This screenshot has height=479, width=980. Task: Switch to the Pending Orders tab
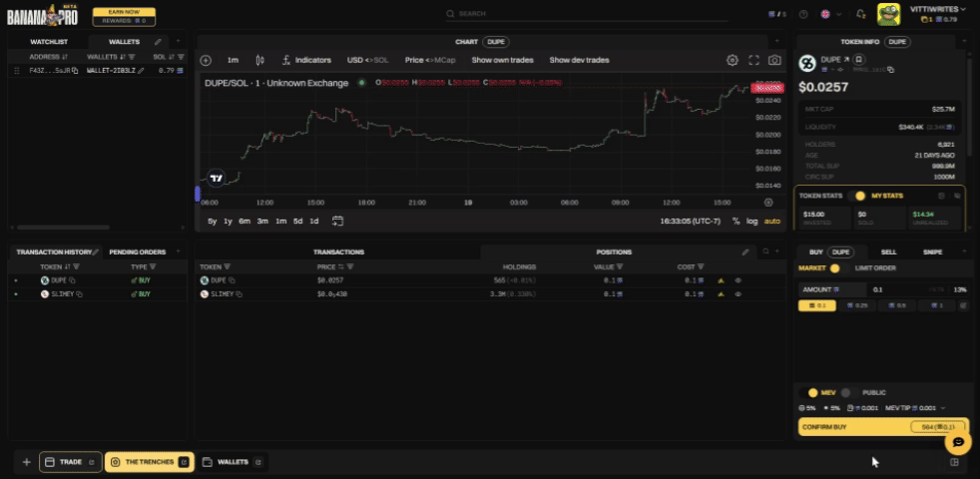(x=137, y=251)
